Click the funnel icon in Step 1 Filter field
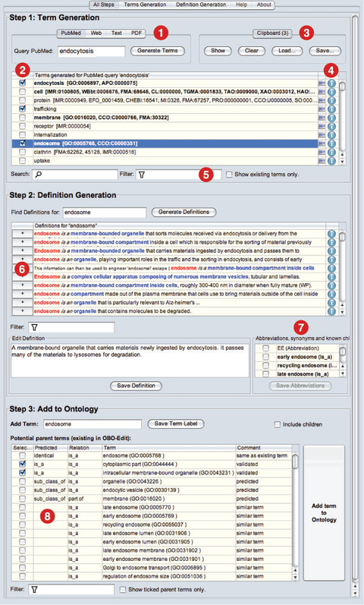Viewport: 364px width, 605px height. pos(142,175)
